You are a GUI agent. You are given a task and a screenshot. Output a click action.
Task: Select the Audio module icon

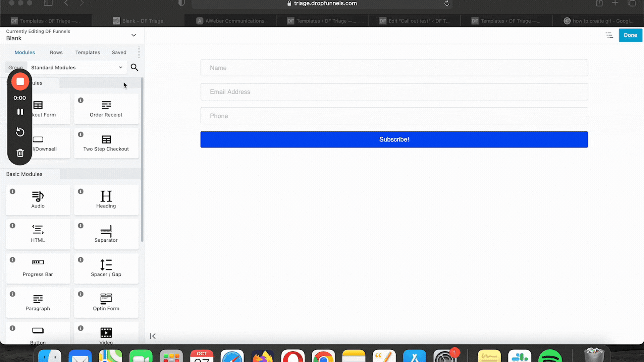coord(38,196)
